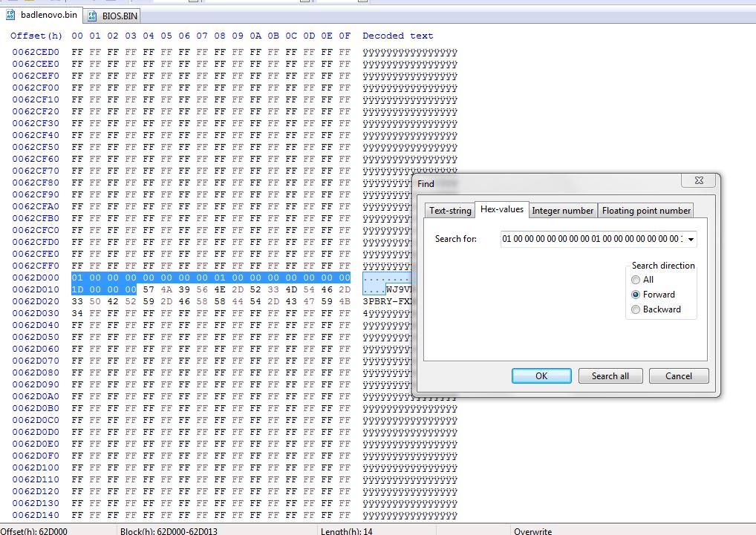Click offset row label 0062CFF0
Viewport: 756px width, 535px height.
pyautogui.click(x=36, y=266)
